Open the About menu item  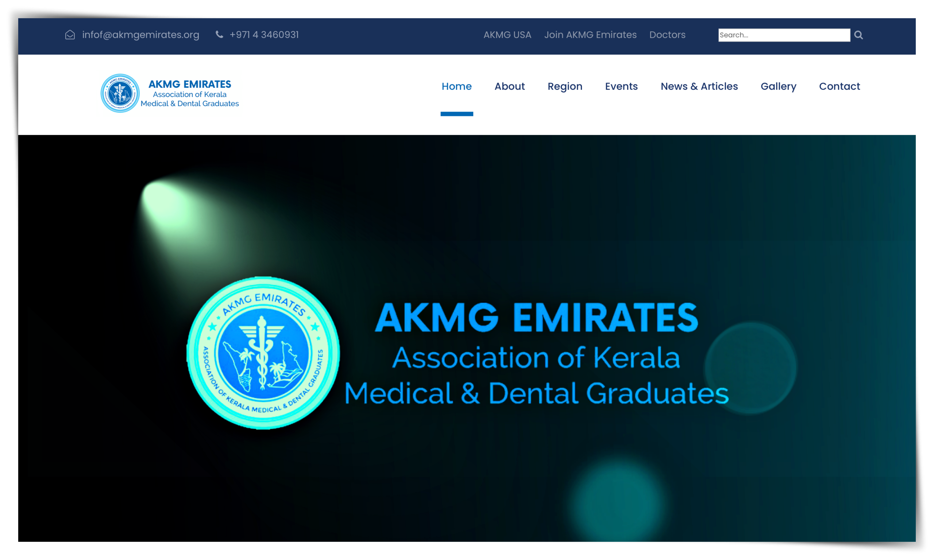click(509, 86)
